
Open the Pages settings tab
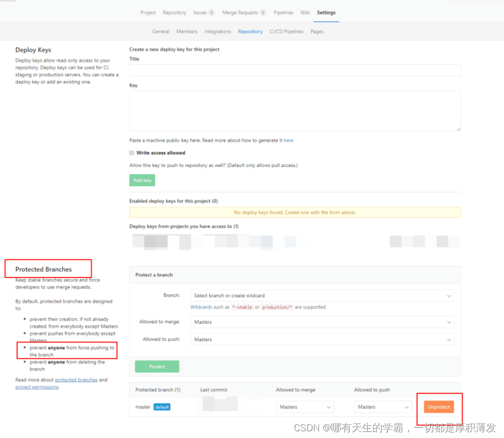(317, 31)
